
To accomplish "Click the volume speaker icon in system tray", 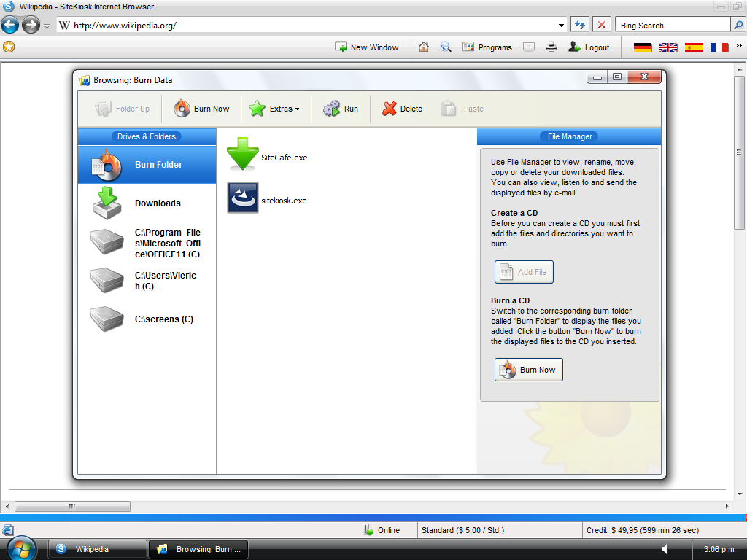I will click(665, 549).
